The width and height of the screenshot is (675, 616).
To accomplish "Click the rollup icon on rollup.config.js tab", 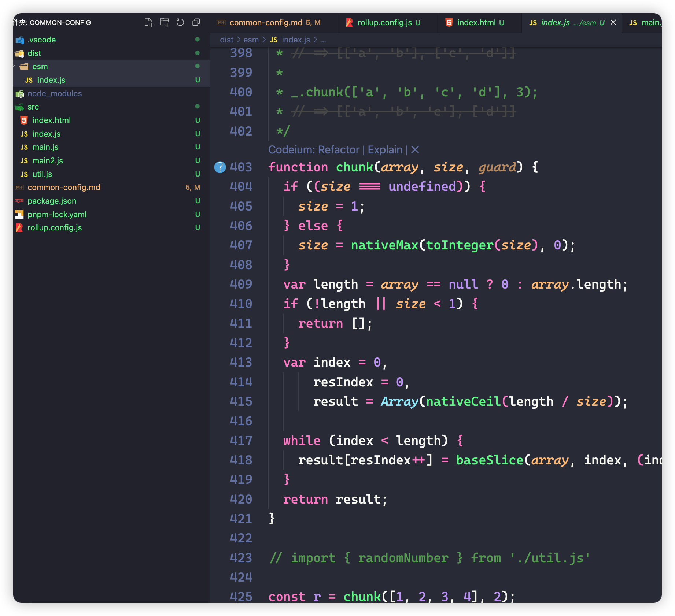I will (350, 23).
